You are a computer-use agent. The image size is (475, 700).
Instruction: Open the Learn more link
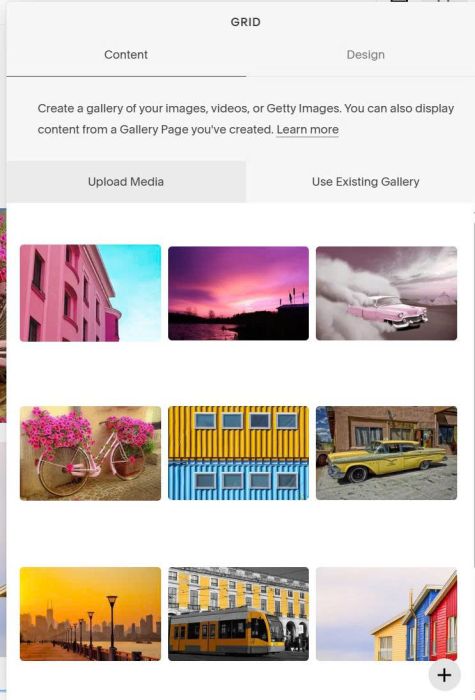[307, 129]
